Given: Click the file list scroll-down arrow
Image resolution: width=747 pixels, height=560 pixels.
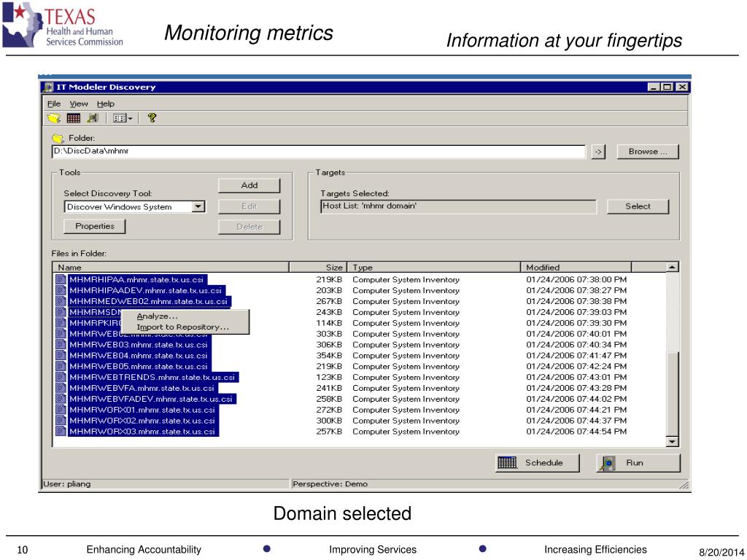Looking at the screenshot, I should coord(672,441).
